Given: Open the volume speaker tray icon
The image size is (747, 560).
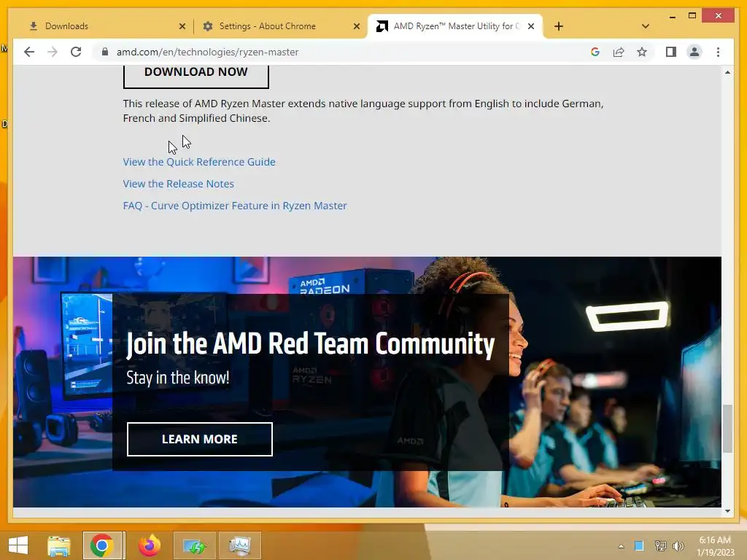Looking at the screenshot, I should (x=678, y=545).
